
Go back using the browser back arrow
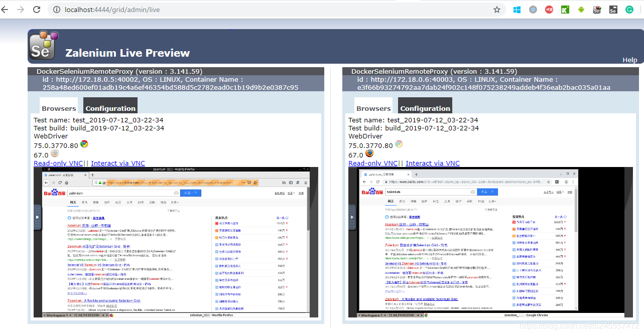(5, 10)
